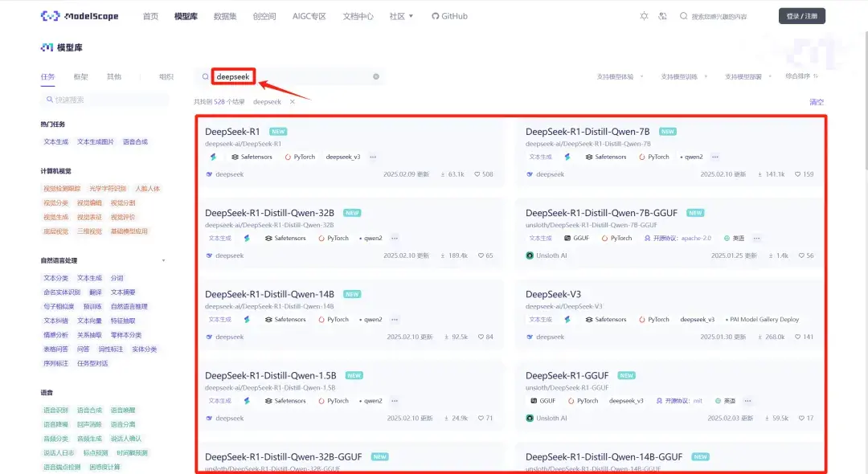
Task: Click the language switch icon in header
Action: tap(662, 16)
